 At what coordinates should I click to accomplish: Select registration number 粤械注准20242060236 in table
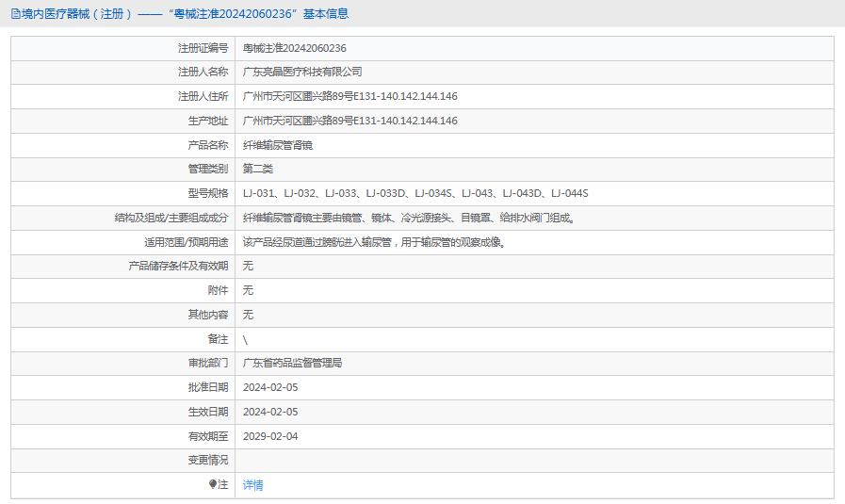click(x=294, y=48)
